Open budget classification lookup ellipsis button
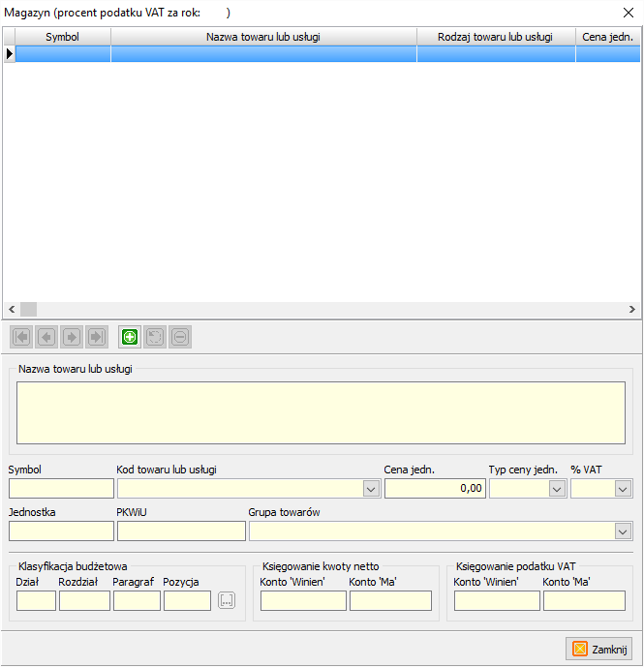 click(x=227, y=601)
